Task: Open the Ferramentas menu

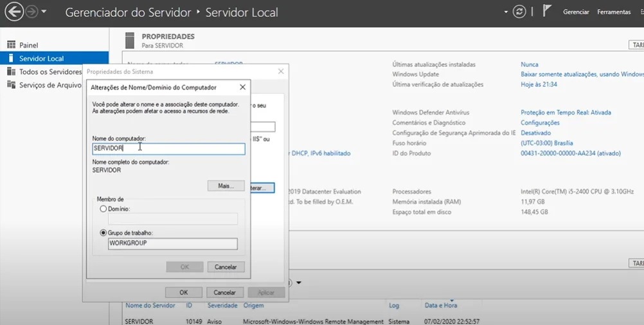Action: [614, 12]
